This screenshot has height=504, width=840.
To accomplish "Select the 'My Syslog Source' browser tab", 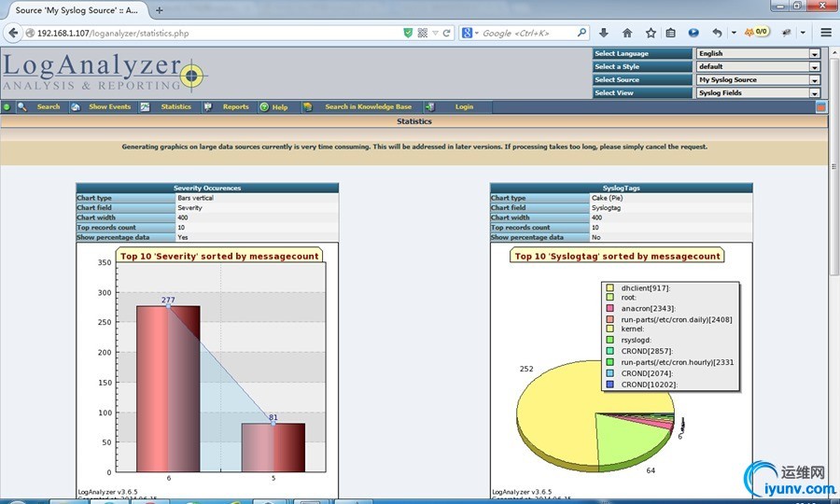I will 77,10.
